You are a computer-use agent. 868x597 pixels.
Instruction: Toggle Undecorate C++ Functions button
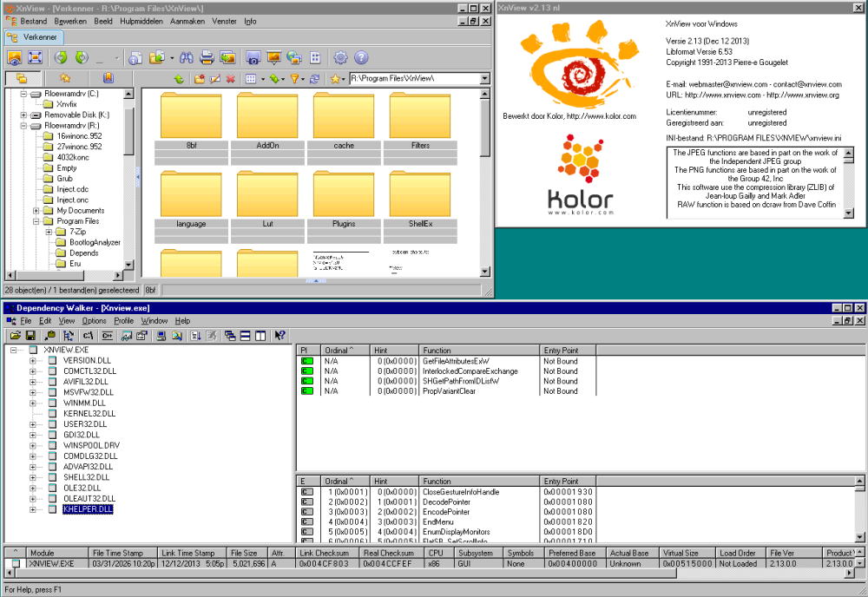click(x=108, y=335)
